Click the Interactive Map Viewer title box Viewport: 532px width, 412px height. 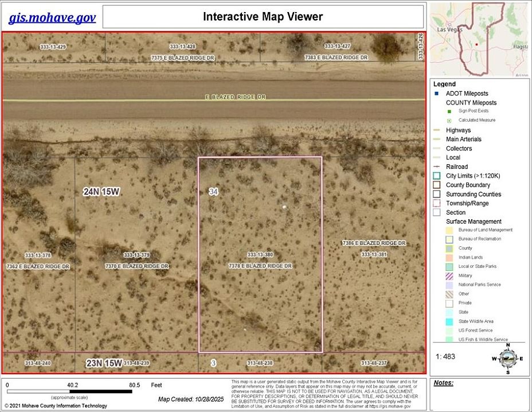click(x=263, y=17)
